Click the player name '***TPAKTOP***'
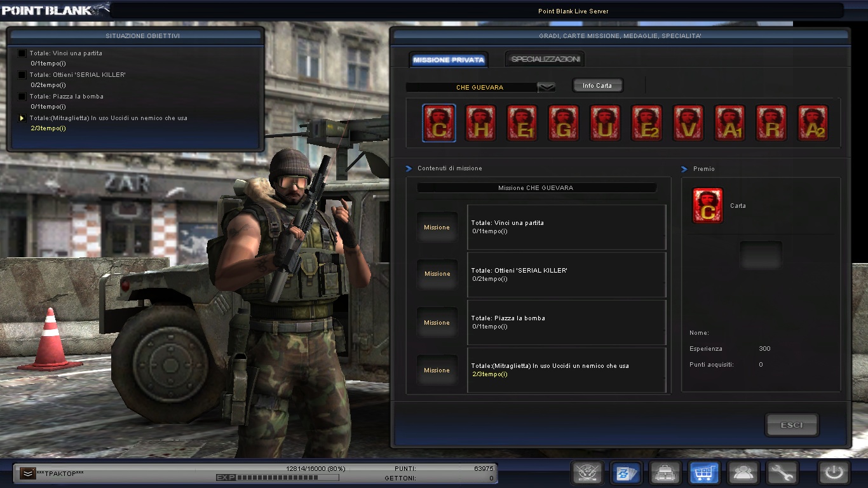The height and width of the screenshot is (488, 868). pyautogui.click(x=60, y=474)
